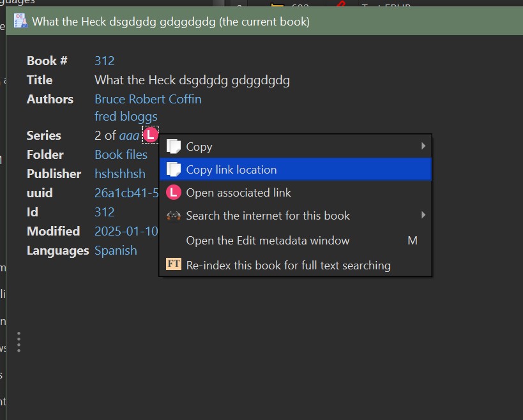Expand the Search the internet submenu arrow
The width and height of the screenshot is (523, 420).
point(423,216)
